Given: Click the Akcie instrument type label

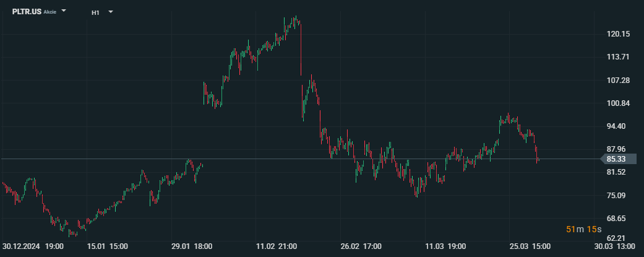Looking at the screenshot, I should tap(49, 12).
